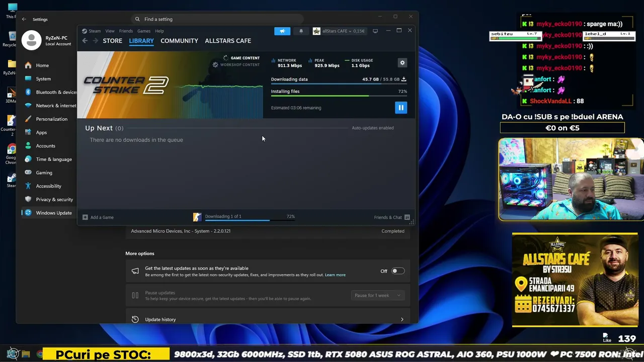Open the allStars CAFE account dropdown
Viewport: 644px width, 362px height.
[339, 31]
